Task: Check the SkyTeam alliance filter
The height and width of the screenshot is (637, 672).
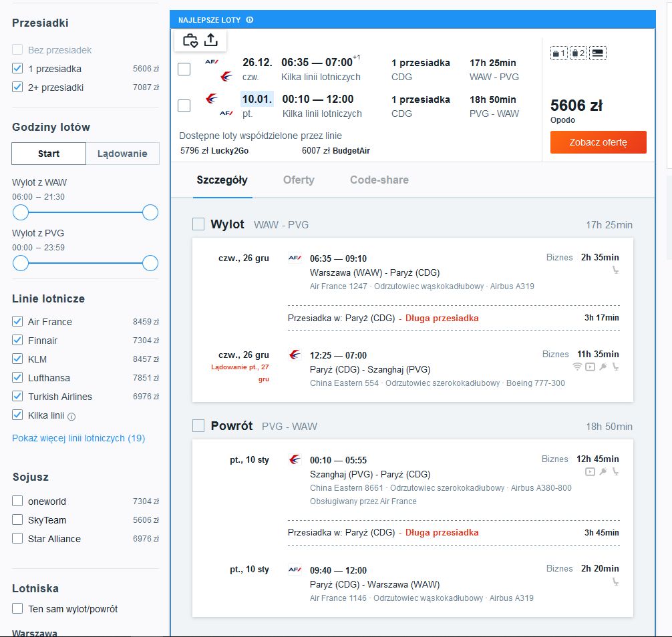Action: click(x=17, y=519)
